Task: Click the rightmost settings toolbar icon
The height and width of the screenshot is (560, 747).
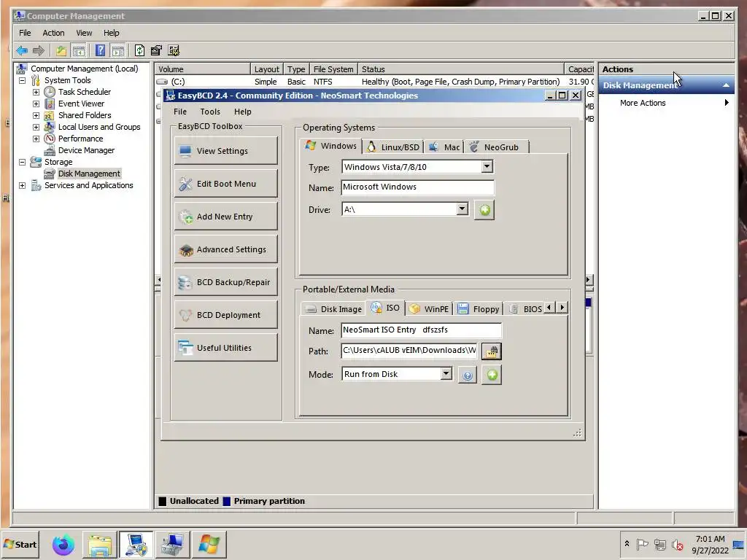Action: coord(174,50)
